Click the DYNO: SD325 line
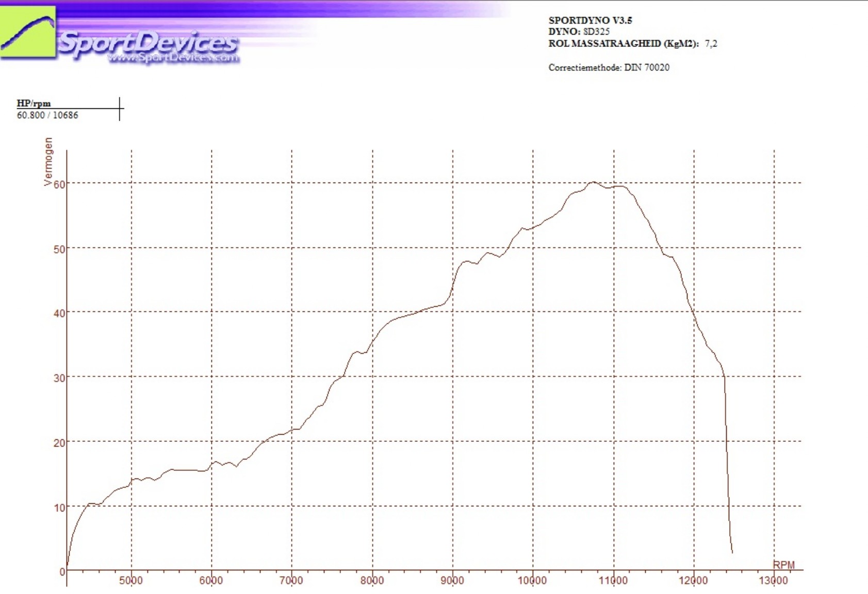 click(x=579, y=31)
